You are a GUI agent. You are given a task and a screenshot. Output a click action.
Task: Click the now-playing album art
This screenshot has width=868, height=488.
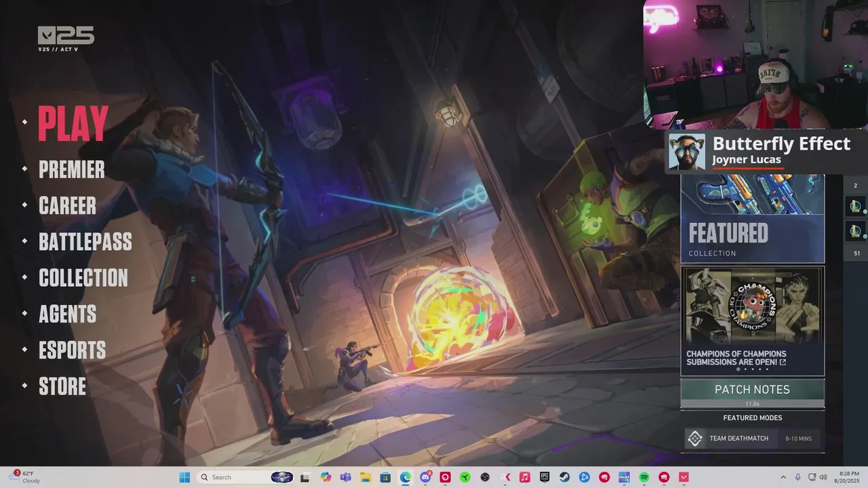click(687, 152)
